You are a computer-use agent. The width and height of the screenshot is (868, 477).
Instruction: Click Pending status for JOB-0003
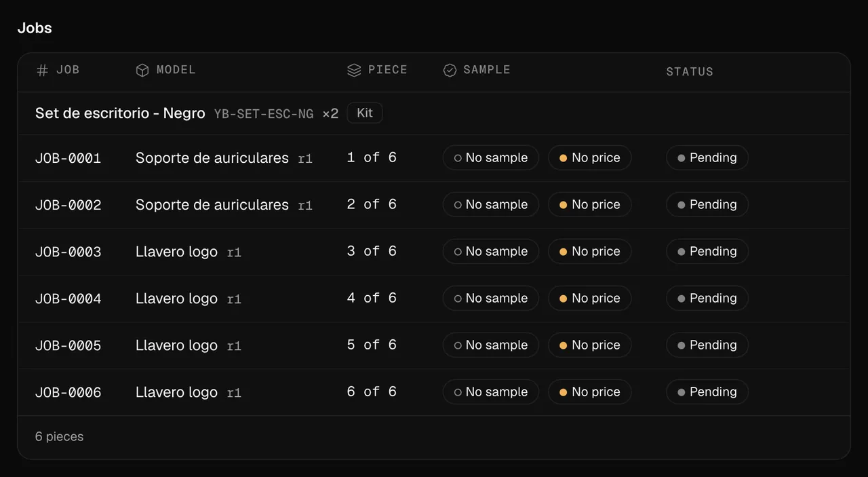(707, 251)
